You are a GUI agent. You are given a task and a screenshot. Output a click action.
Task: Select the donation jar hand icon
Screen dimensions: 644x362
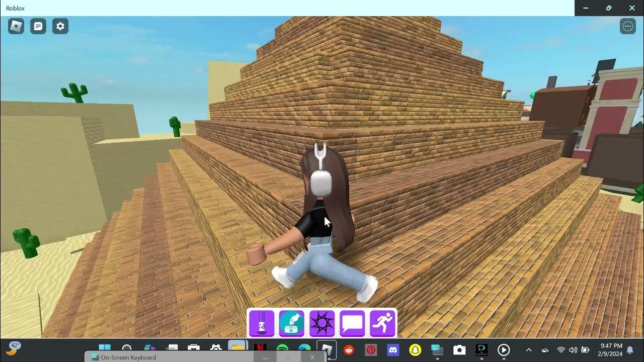click(292, 323)
